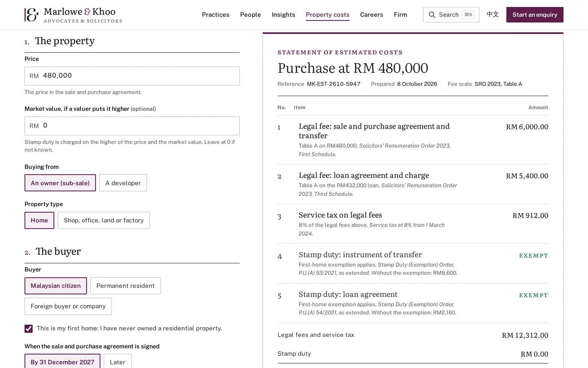This screenshot has width=588, height=368.
Task: Click the RM 12,312.00 legal fees subtotal
Action: click(x=525, y=335)
